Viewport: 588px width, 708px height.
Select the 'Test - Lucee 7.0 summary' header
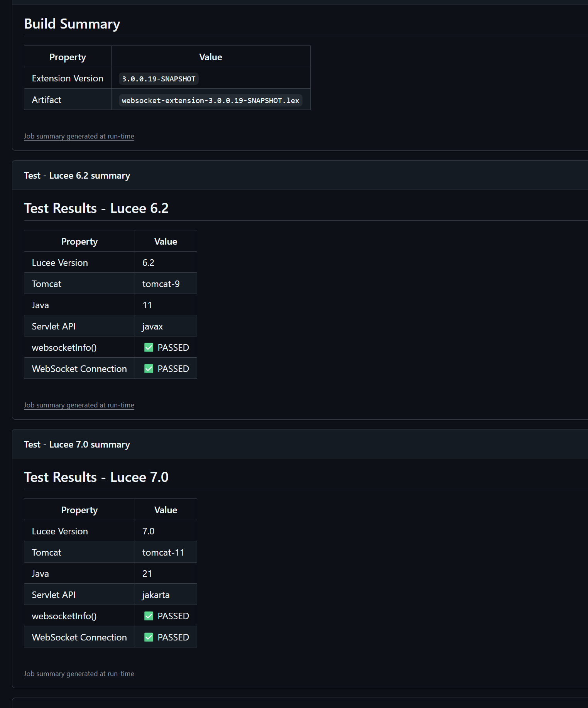point(77,444)
